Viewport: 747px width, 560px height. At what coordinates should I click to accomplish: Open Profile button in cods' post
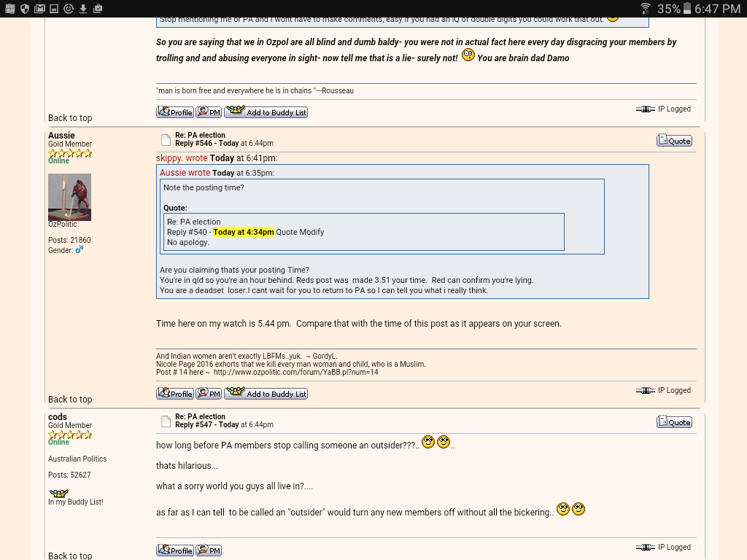tap(175, 551)
